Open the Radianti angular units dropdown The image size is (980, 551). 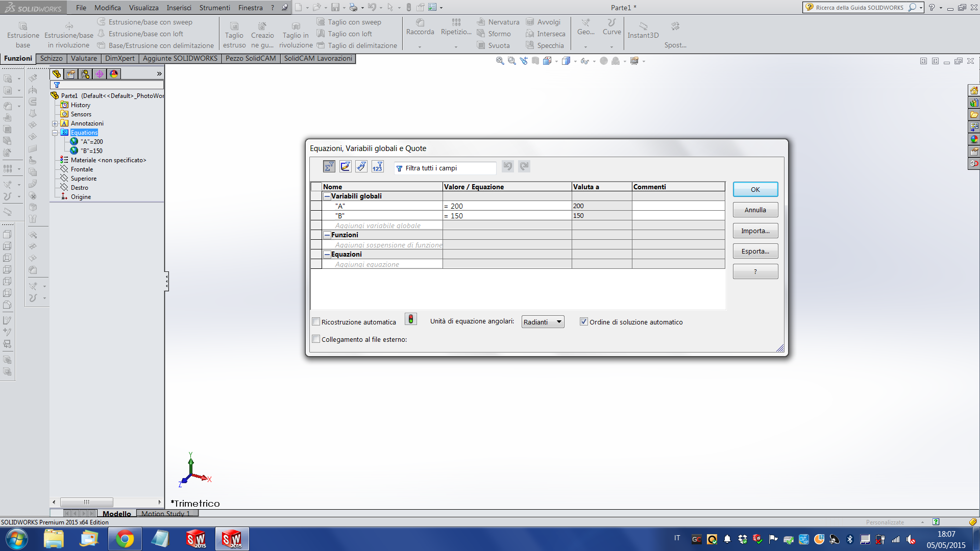543,322
